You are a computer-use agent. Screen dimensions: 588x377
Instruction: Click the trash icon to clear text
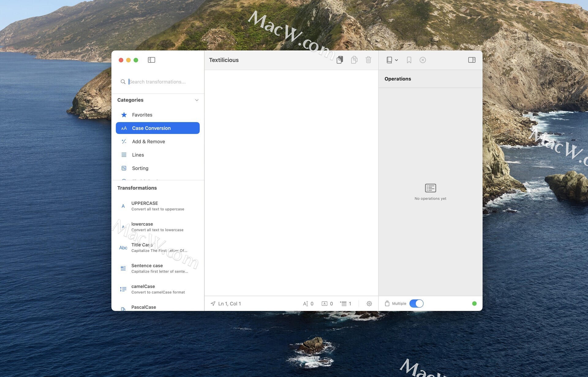(368, 60)
